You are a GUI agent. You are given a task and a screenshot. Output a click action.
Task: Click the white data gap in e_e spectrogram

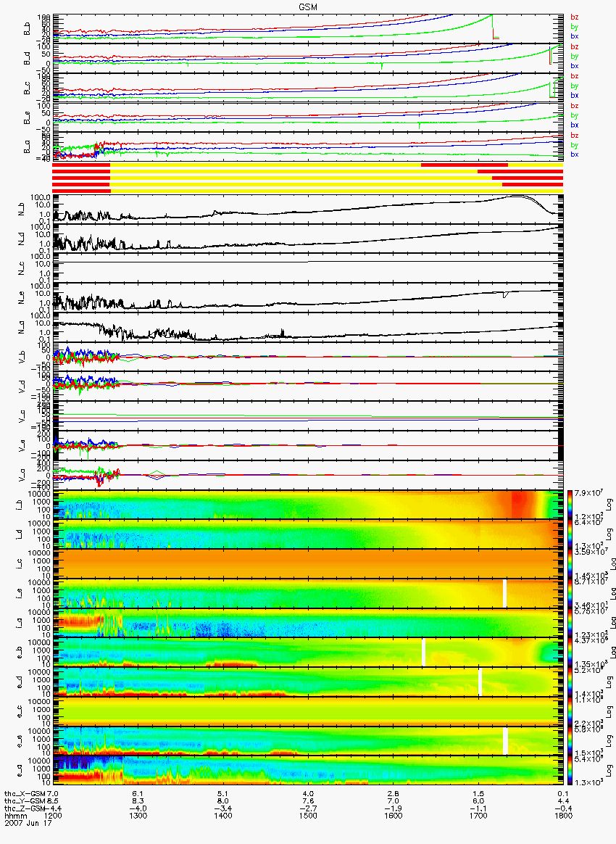click(505, 740)
